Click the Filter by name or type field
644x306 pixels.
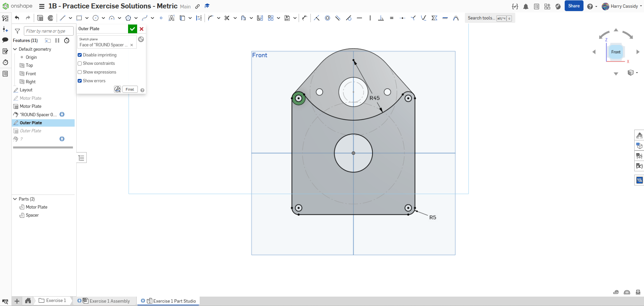tap(48, 31)
